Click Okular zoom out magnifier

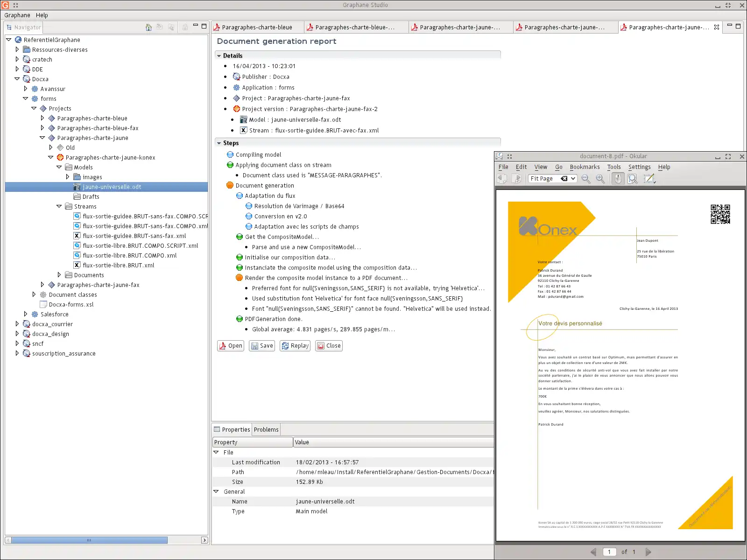586,179
